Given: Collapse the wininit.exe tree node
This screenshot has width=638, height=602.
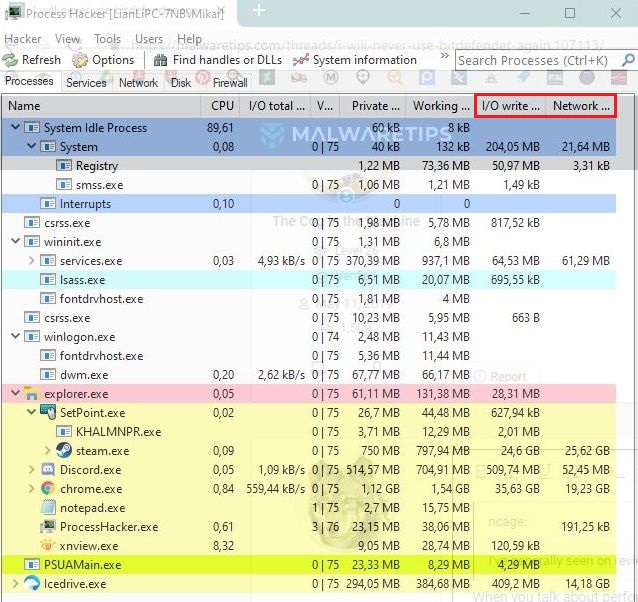Looking at the screenshot, I should coord(15,241).
